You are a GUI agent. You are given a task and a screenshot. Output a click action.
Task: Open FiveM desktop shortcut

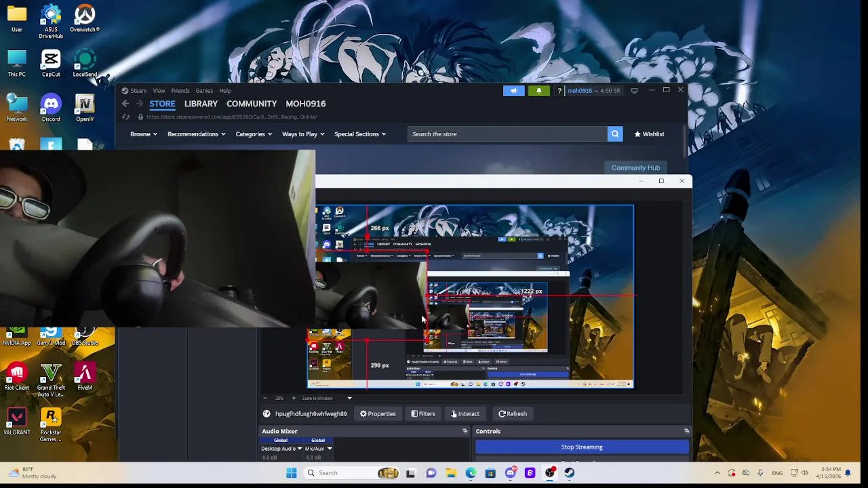coord(85,377)
